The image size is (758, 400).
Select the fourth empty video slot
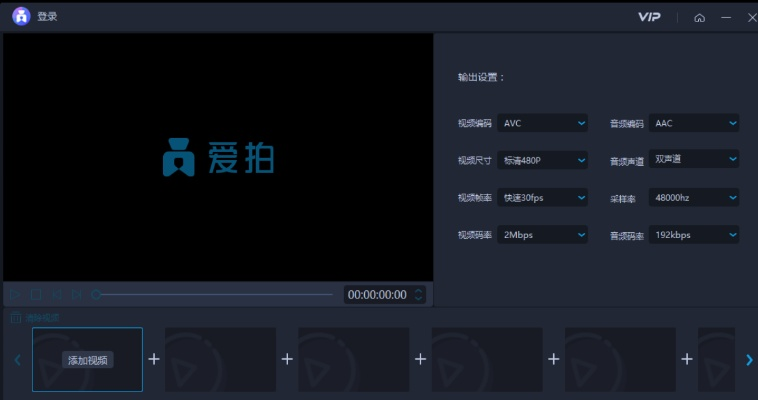pyautogui.click(x=487, y=359)
